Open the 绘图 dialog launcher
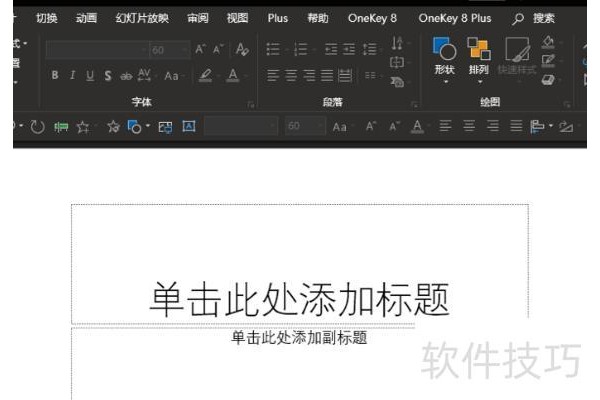The width and height of the screenshot is (600, 400). 567,104
